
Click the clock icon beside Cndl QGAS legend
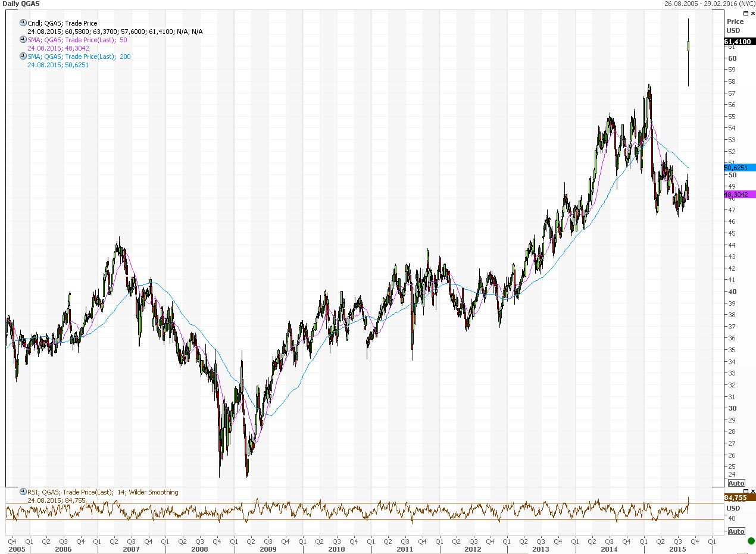(x=23, y=23)
